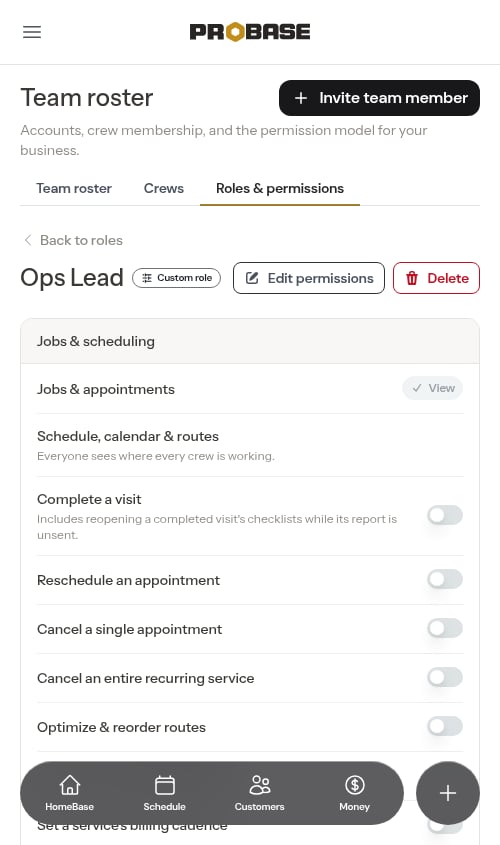
Task: Tap the floating plus create button
Action: point(448,793)
